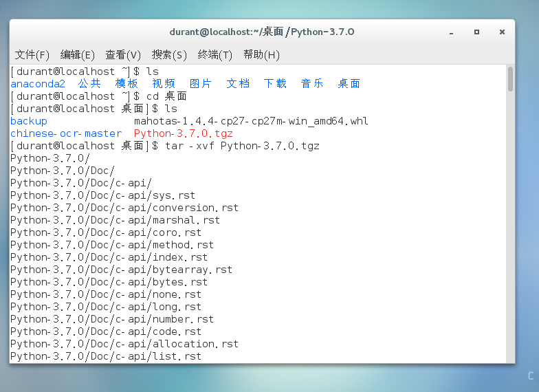The image size is (539, 392).
Task: Click the mahotas-1.4.4 whl file name
Action: pos(252,121)
